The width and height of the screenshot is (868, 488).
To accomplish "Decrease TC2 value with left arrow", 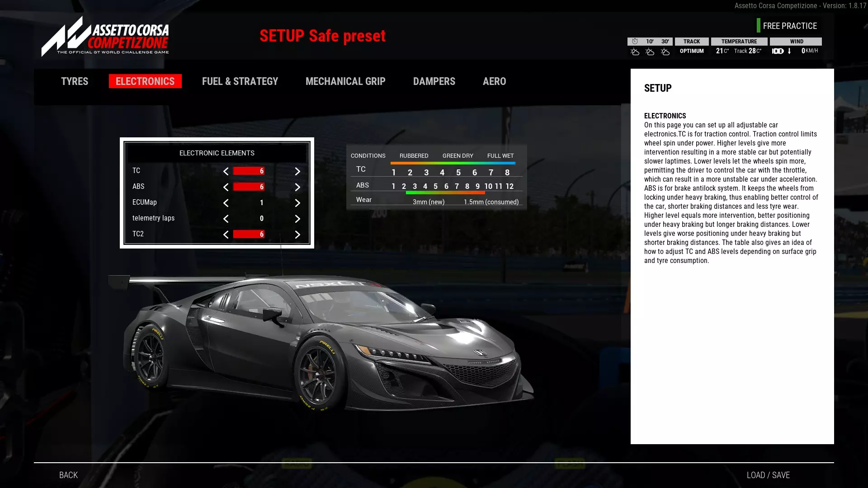I will (226, 235).
